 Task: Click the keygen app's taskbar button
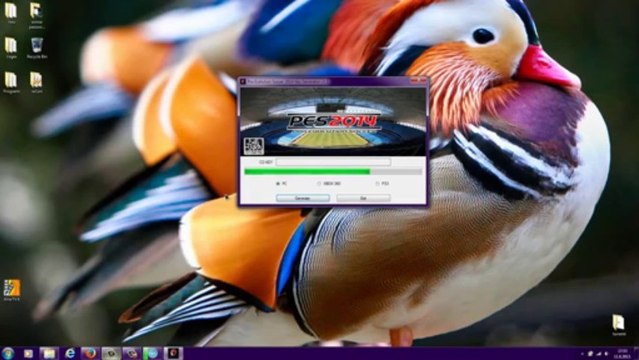(x=173, y=353)
